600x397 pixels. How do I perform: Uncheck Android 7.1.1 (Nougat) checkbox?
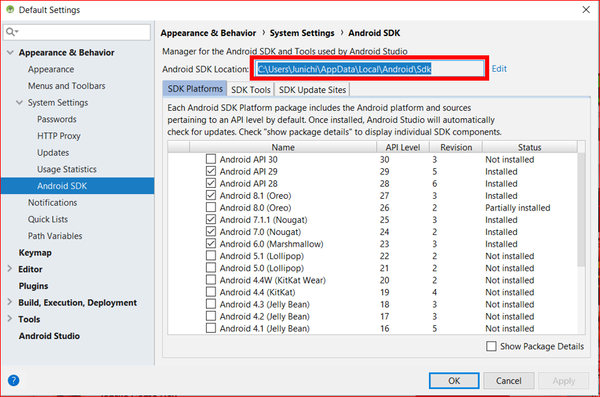211,219
